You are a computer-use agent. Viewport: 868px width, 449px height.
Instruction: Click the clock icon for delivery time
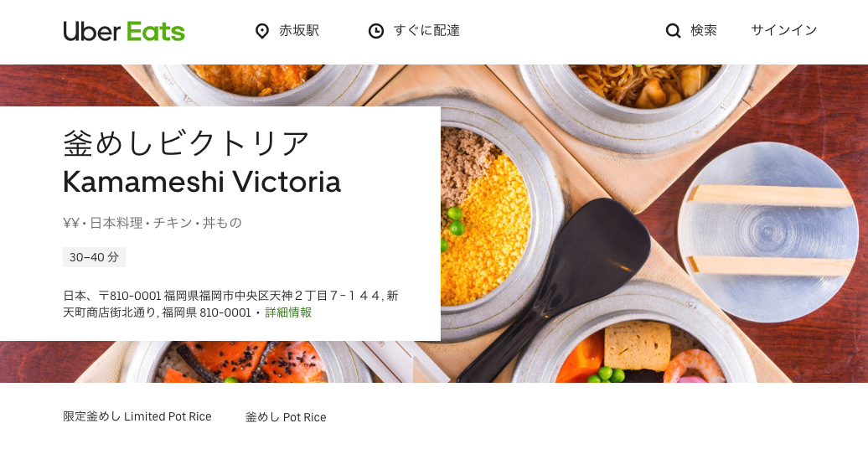click(376, 31)
